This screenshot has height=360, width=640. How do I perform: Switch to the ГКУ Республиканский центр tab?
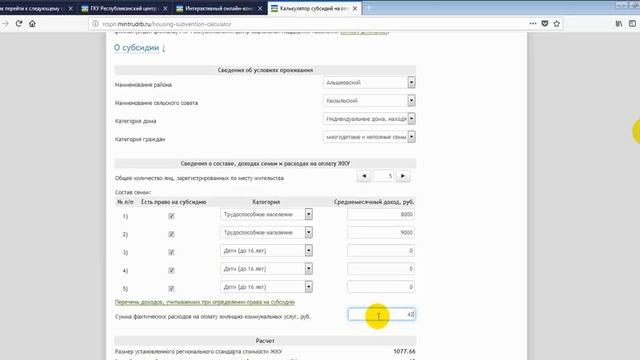pos(124,8)
